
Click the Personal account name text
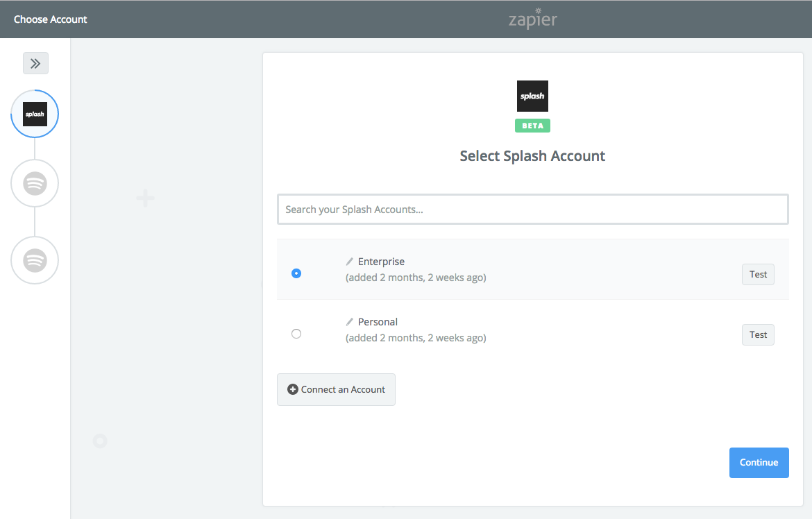(x=378, y=322)
